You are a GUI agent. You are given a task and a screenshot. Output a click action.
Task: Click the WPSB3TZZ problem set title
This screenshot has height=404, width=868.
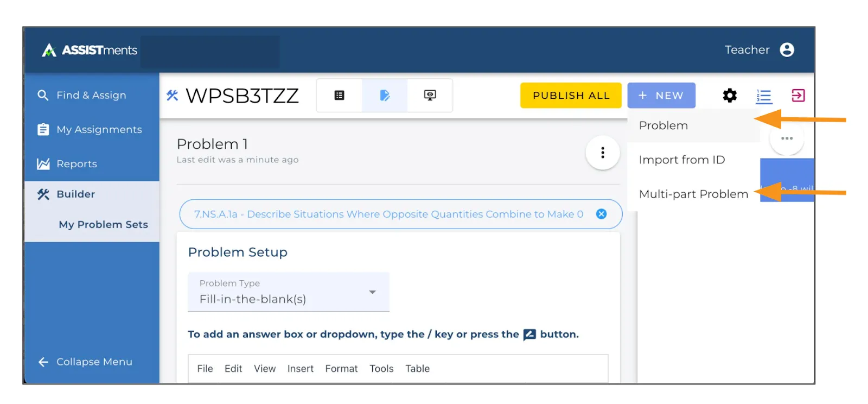click(242, 96)
